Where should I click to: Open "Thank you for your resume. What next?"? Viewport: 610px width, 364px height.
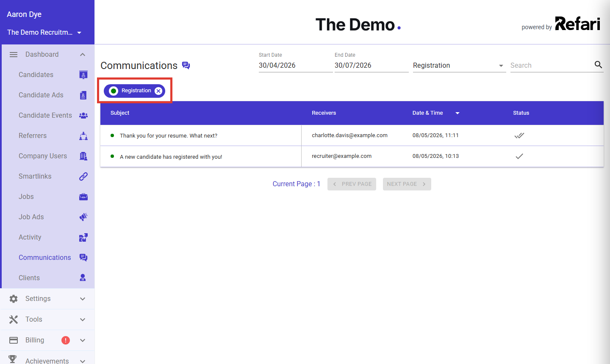coord(169,136)
